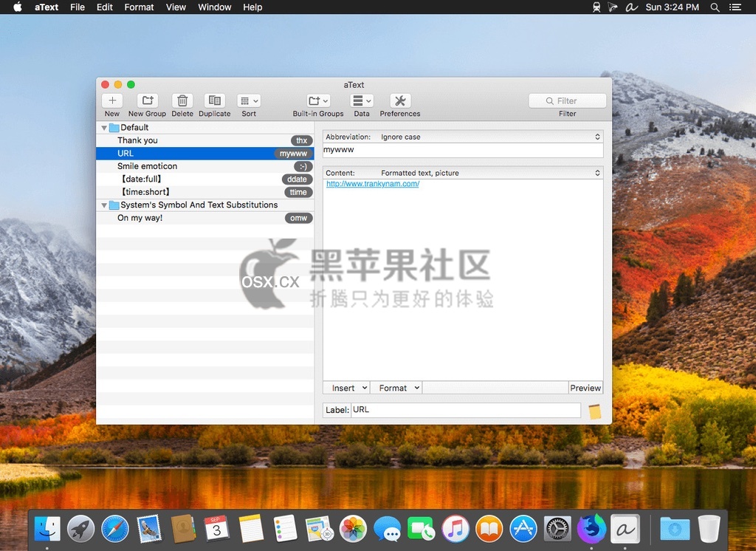
Task: Open the File menu
Action: tap(77, 7)
